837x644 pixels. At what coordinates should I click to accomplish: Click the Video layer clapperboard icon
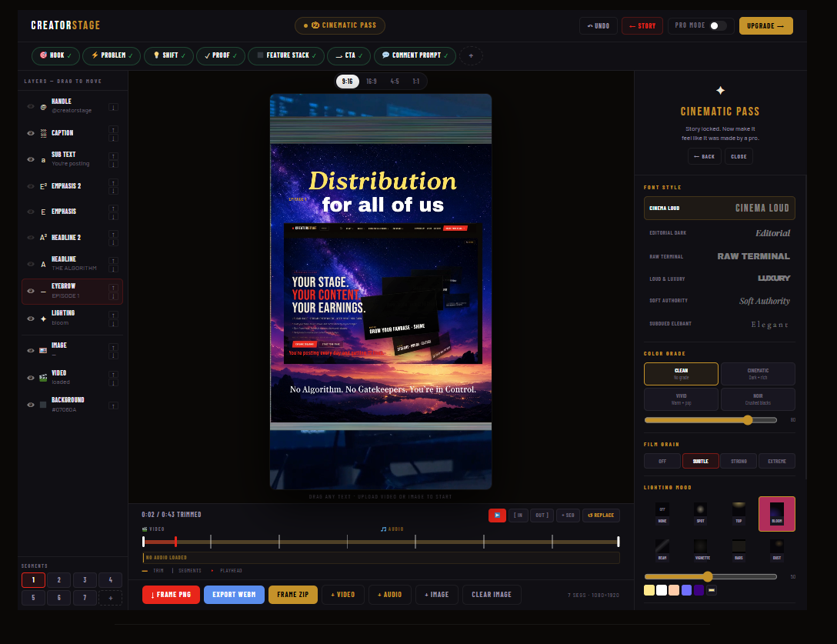point(43,378)
